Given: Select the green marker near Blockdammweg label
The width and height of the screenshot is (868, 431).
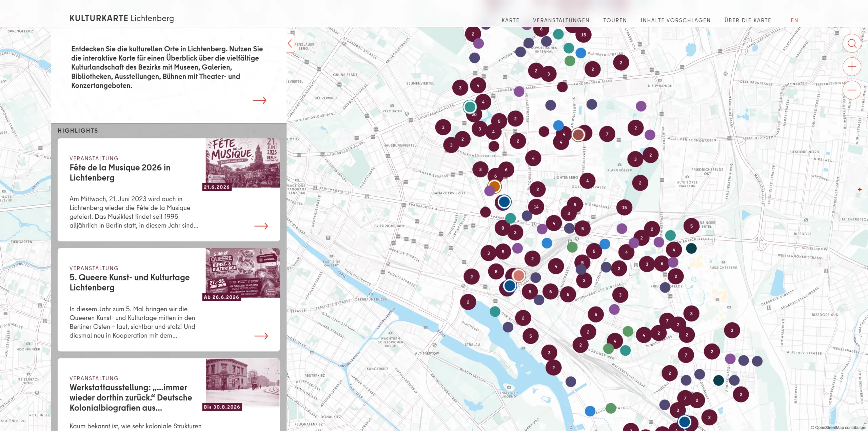Looking at the screenshot, I should tap(610, 408).
